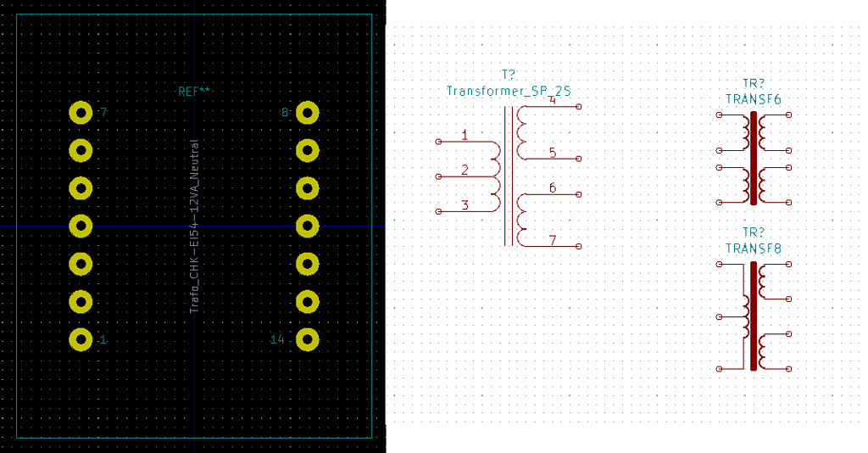
Task: Click the footprint pad labeled 7
Action: pyautogui.click(x=81, y=112)
